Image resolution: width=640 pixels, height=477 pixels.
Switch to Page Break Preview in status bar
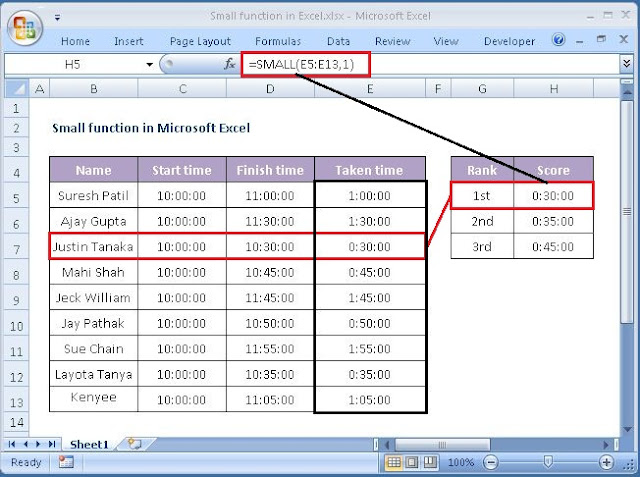(429, 462)
